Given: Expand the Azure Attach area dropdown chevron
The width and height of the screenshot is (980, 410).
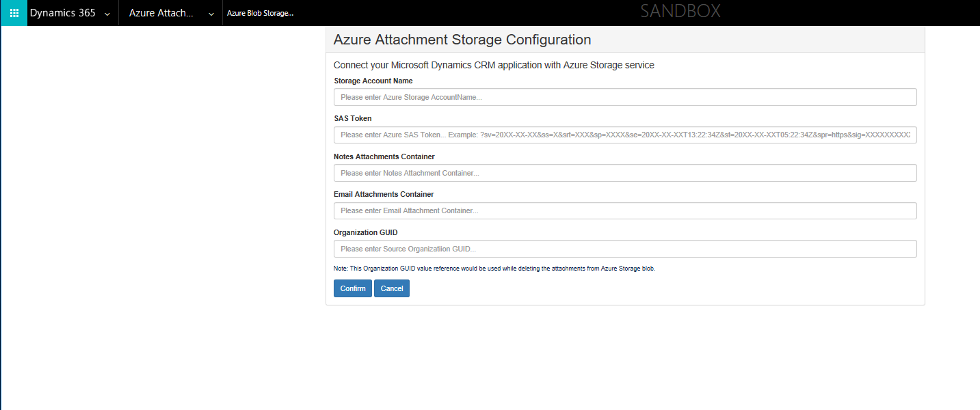Looking at the screenshot, I should (x=211, y=13).
